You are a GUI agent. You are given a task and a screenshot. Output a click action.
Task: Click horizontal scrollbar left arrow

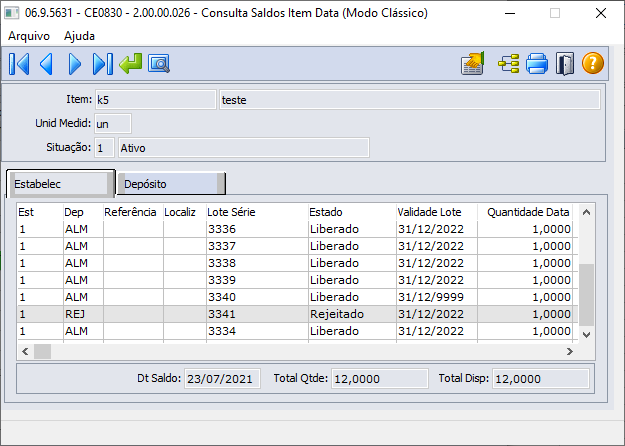click(x=25, y=351)
